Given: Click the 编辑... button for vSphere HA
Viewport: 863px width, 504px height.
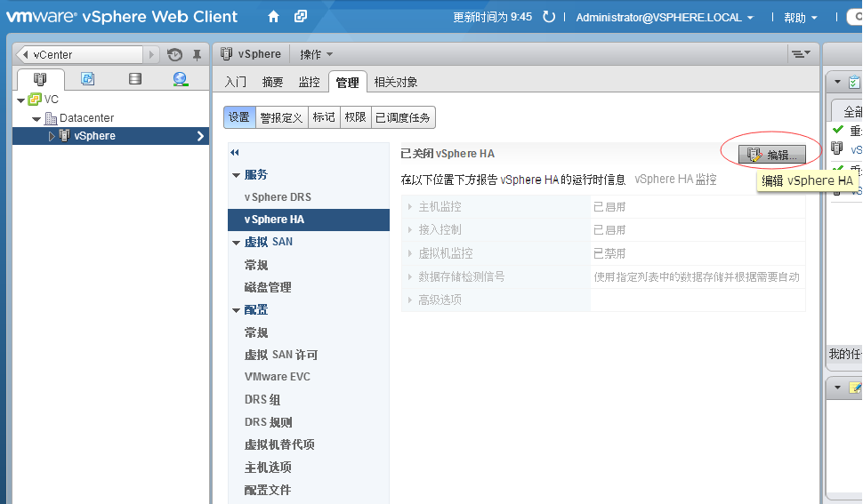Looking at the screenshot, I should click(772, 155).
